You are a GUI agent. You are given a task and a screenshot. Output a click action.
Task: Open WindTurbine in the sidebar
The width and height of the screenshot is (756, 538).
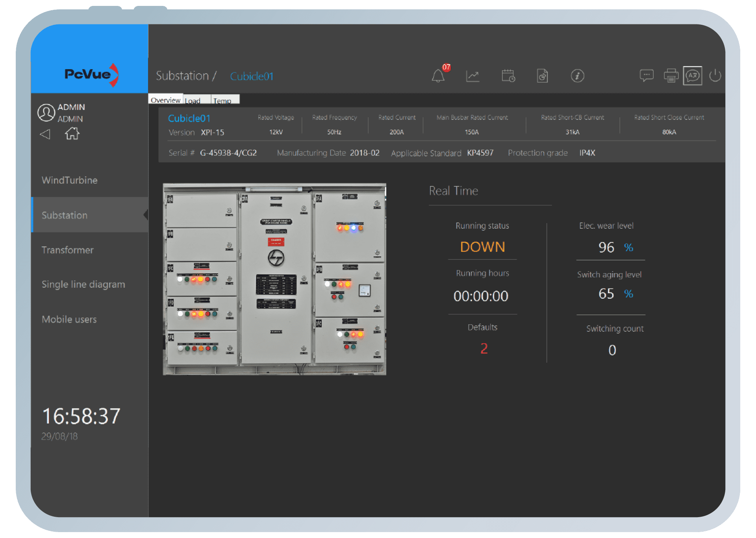(x=70, y=180)
